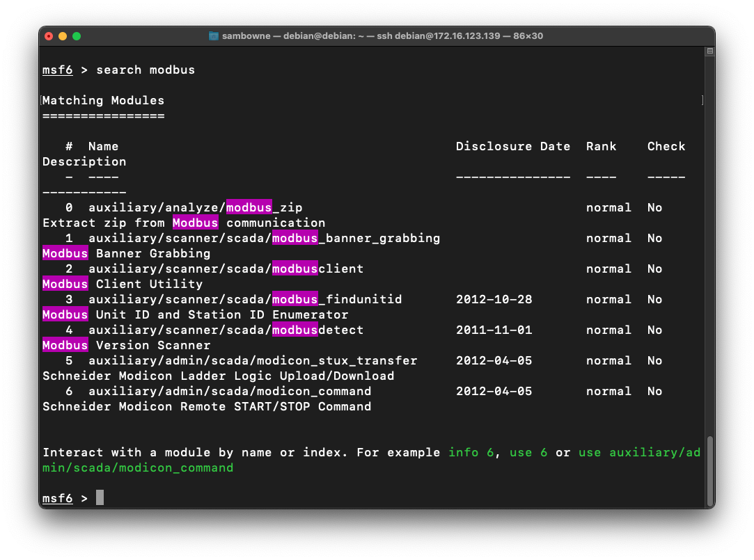Click green 'min/scada/modicon_command' text on the help line
This screenshot has width=754, height=560.
pyautogui.click(x=138, y=467)
